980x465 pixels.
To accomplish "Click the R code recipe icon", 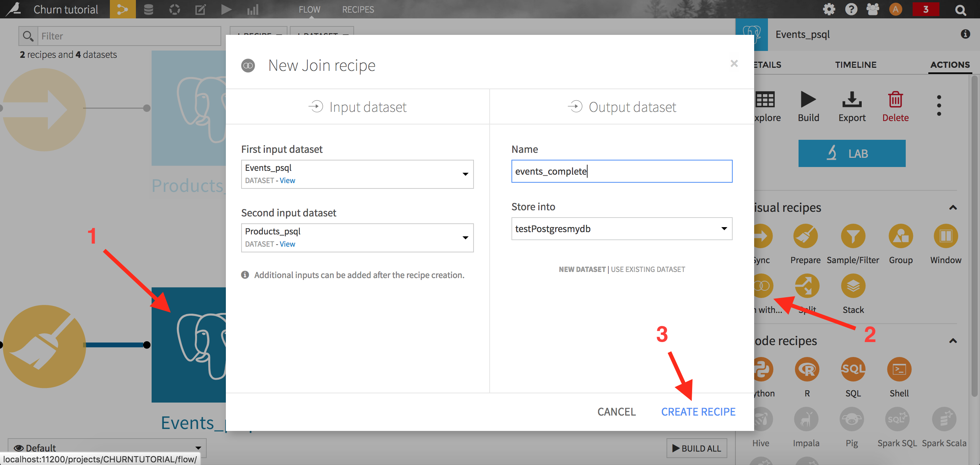I will (807, 370).
